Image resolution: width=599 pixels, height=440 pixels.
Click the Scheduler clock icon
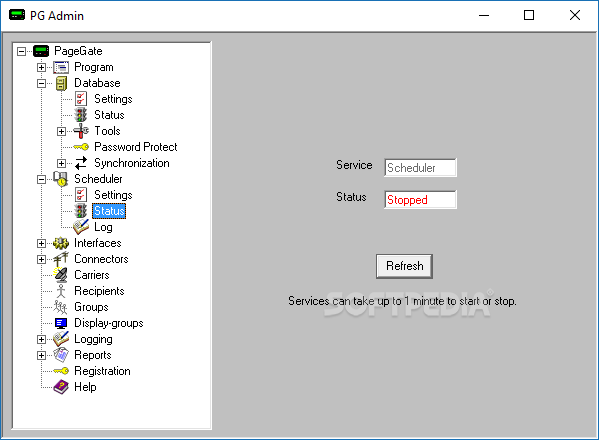[61, 179]
